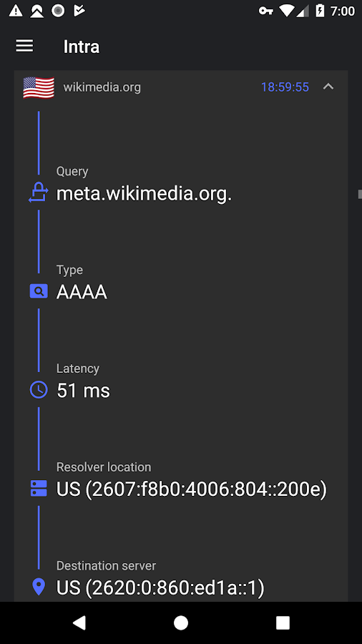Tap the Intra app title

point(82,47)
